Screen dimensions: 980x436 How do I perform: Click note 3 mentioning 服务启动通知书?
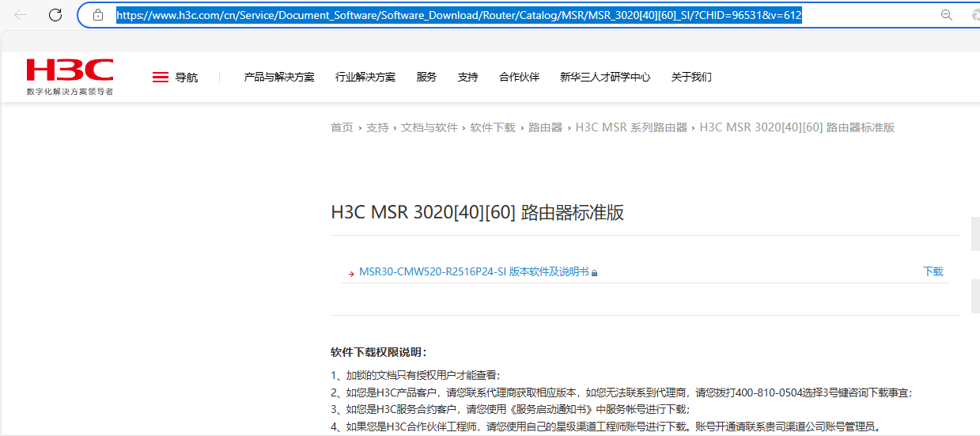click(510, 409)
